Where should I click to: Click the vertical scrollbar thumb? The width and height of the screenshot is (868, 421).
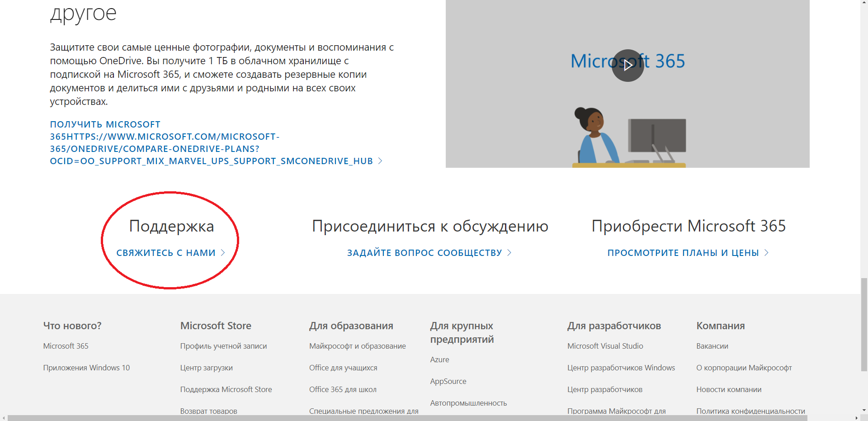point(864,325)
